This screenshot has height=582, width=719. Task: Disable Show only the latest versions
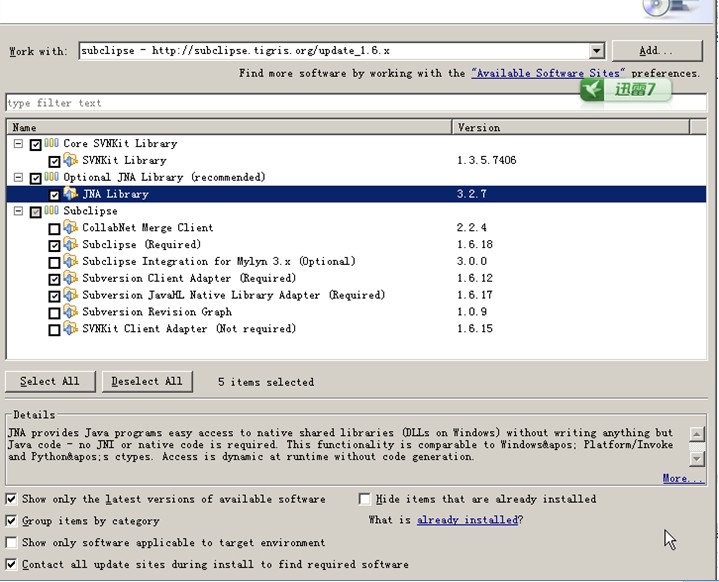click(x=11, y=499)
